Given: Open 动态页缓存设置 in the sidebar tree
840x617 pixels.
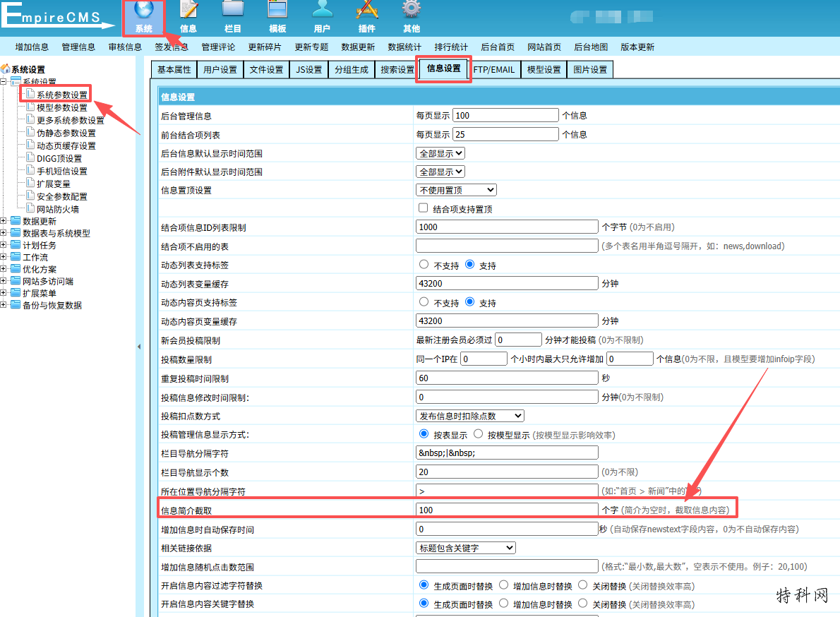Looking at the screenshot, I should [66, 145].
